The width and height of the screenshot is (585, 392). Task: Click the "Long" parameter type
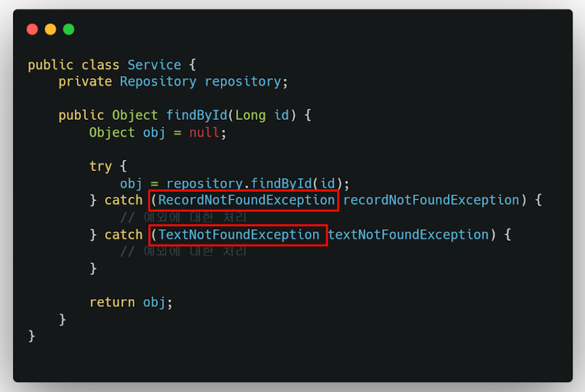[251, 116]
